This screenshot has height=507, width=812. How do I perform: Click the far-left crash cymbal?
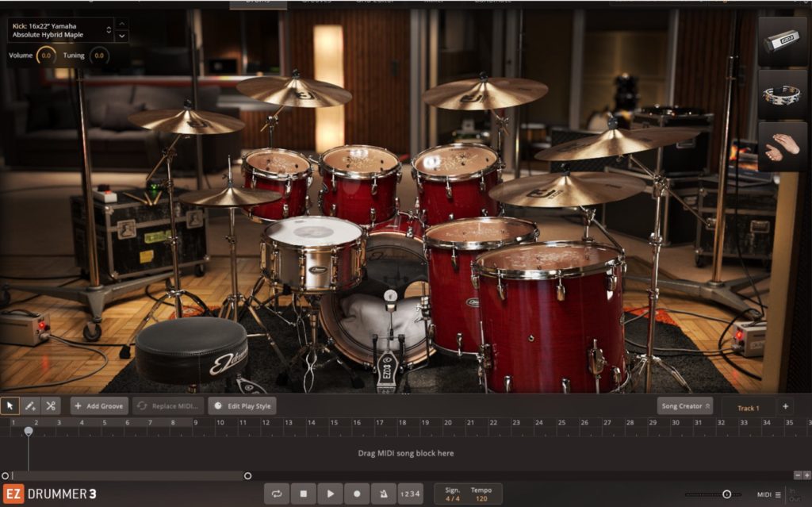click(186, 121)
